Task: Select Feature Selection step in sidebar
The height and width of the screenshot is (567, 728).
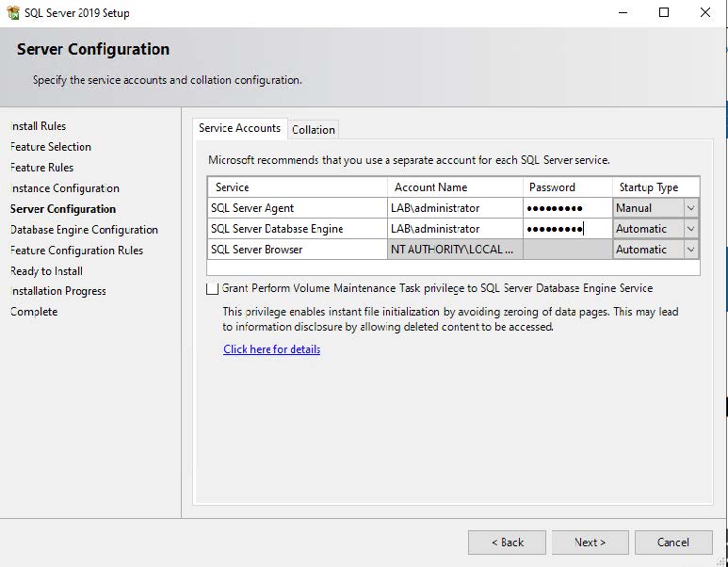Action: coord(51,147)
